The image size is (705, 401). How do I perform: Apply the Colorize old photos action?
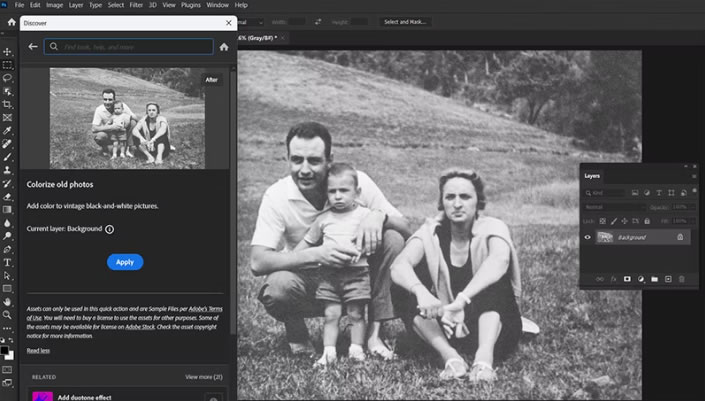[x=125, y=262]
